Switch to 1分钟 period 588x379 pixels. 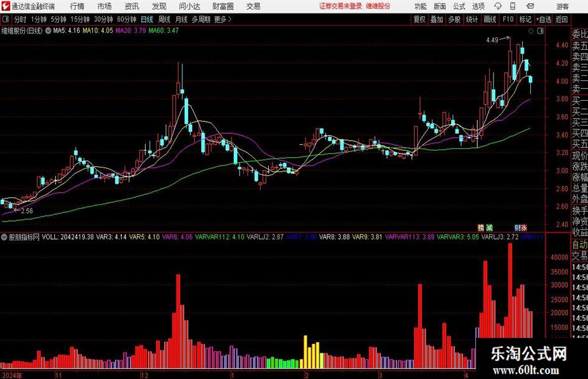38,19
